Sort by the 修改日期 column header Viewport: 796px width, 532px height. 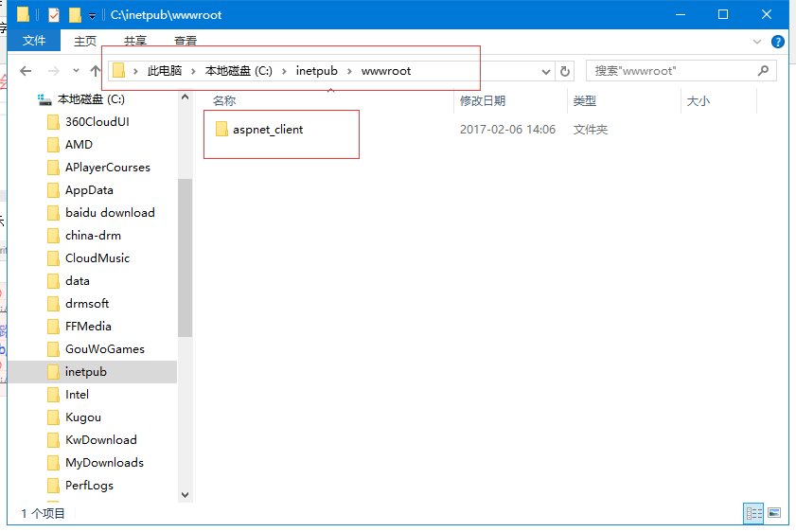(483, 101)
